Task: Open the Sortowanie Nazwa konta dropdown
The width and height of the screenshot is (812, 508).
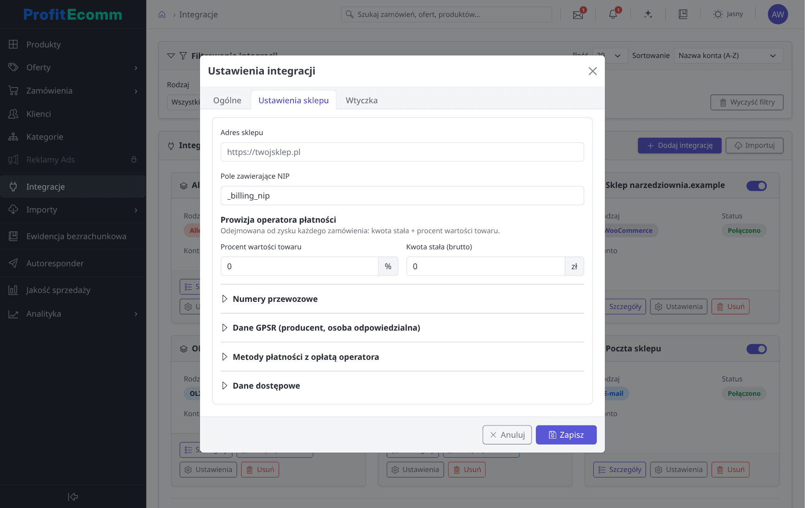Action: 728,55
